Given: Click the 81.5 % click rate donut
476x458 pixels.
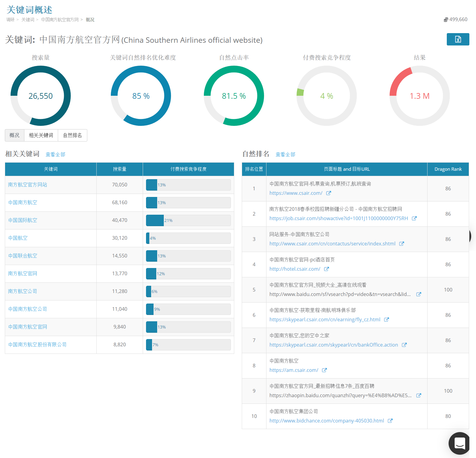Looking at the screenshot, I should click(x=234, y=96).
